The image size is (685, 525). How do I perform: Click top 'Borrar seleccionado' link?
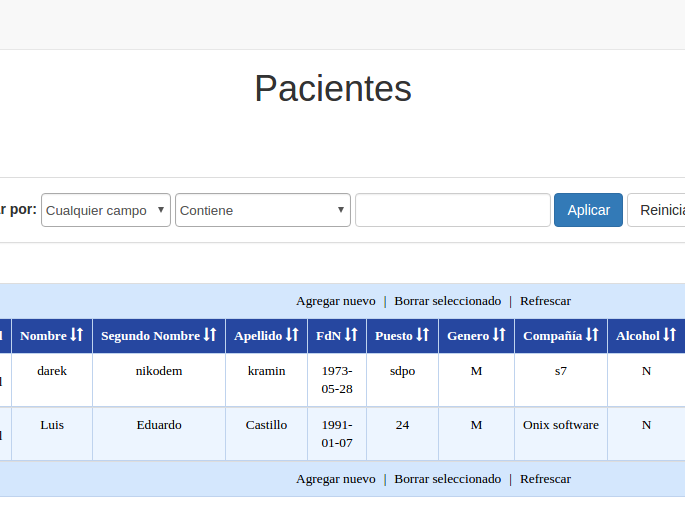pos(447,301)
